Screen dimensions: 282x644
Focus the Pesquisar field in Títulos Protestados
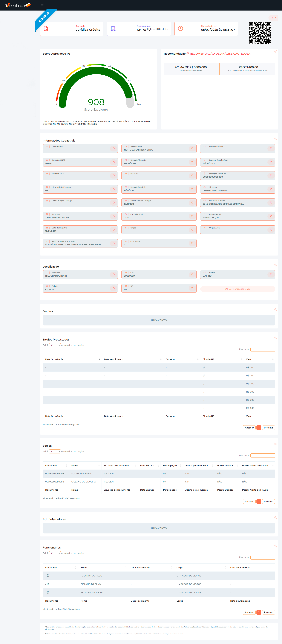[x=263, y=349]
